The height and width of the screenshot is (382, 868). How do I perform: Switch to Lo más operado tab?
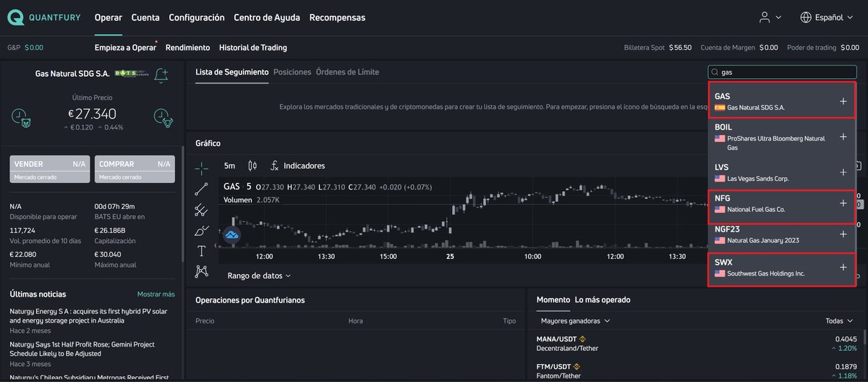(603, 300)
